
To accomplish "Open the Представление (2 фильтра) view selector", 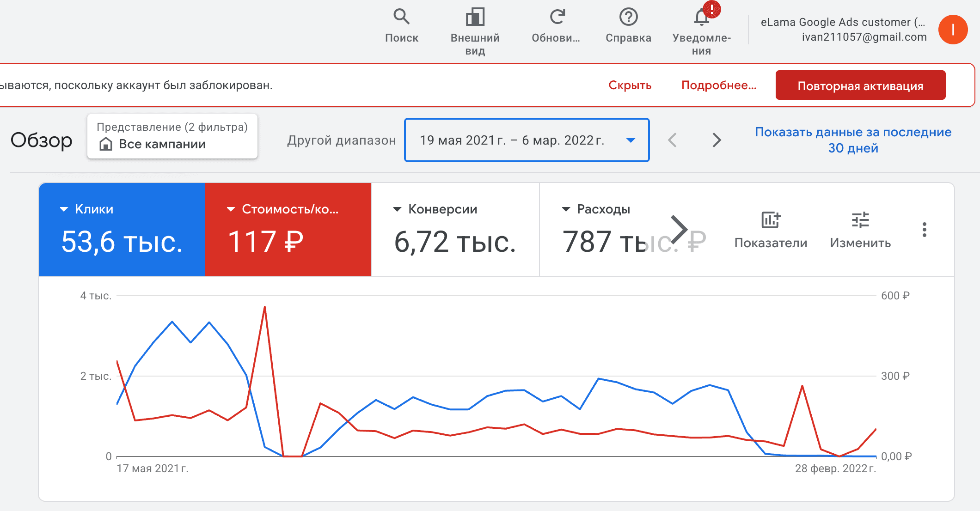I will point(172,136).
